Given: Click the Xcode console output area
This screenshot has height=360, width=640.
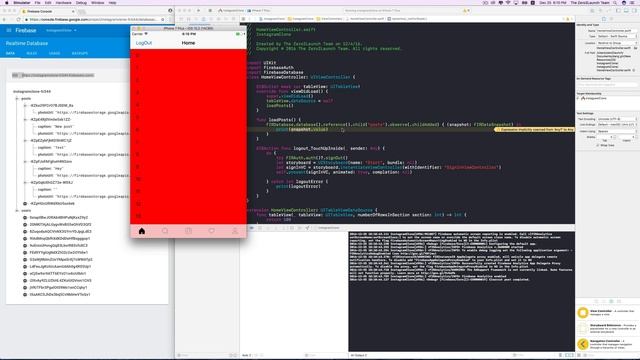Looking at the screenshot, I should [462, 291].
